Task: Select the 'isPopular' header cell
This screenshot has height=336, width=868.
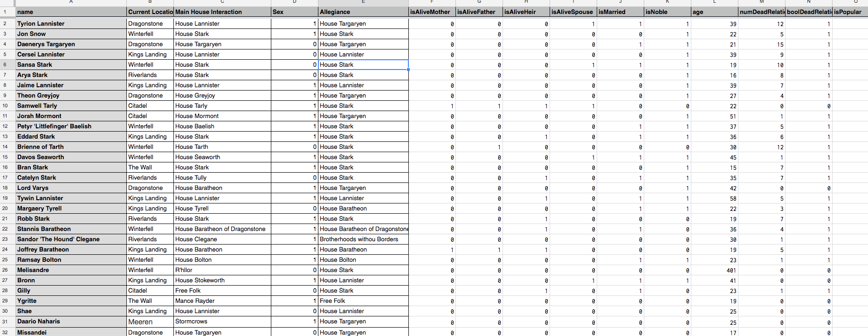Action: pyautogui.click(x=850, y=12)
